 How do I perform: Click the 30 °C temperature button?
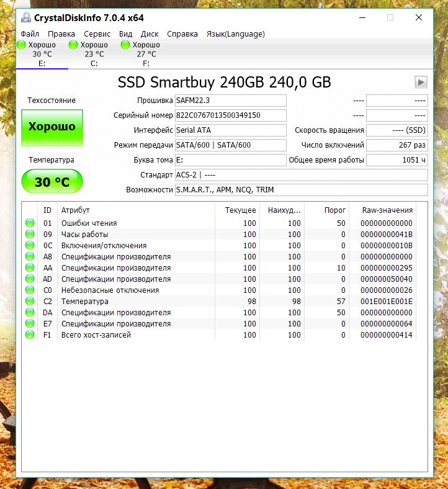52,181
